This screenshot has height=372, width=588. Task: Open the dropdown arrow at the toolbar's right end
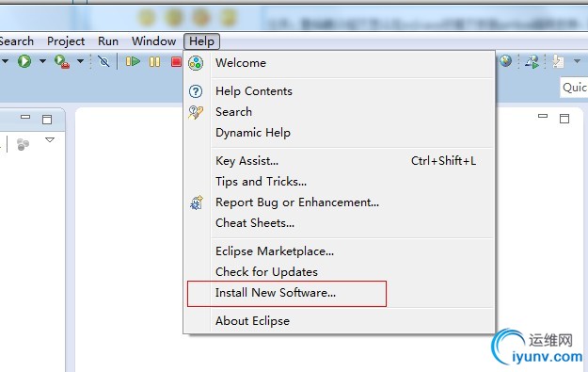pyautogui.click(x=577, y=61)
